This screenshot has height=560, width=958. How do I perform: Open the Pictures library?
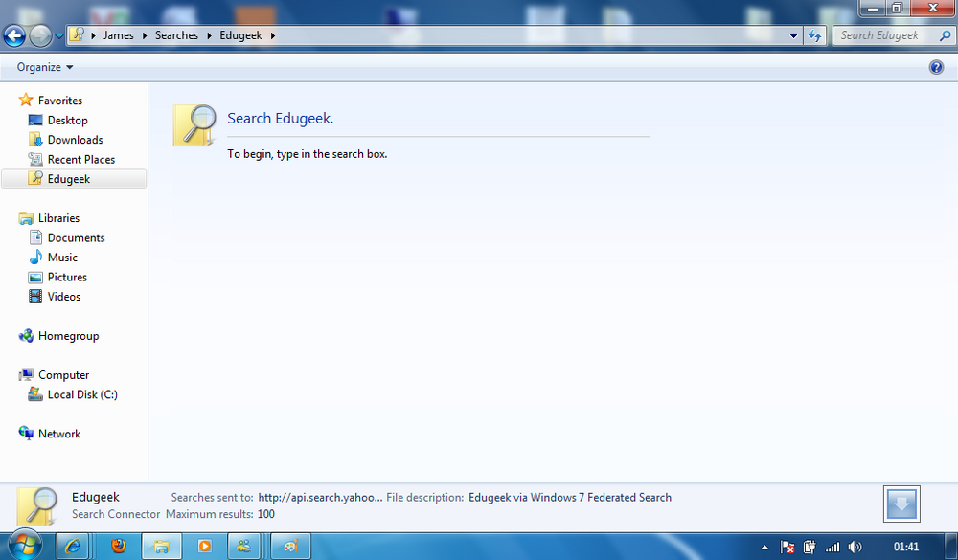tap(67, 277)
